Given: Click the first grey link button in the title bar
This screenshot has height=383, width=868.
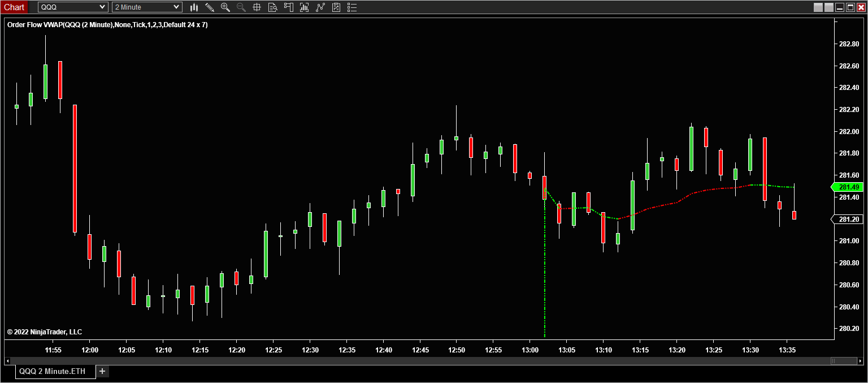Looking at the screenshot, I should point(818,7).
